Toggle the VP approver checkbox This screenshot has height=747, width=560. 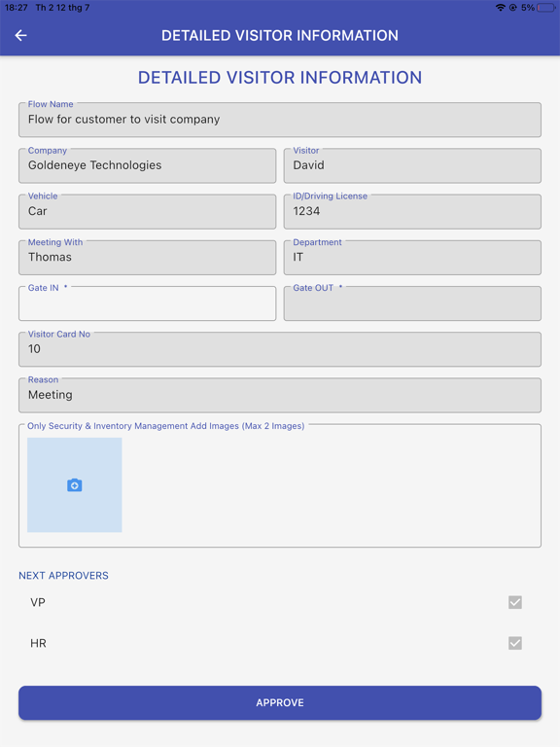click(514, 602)
